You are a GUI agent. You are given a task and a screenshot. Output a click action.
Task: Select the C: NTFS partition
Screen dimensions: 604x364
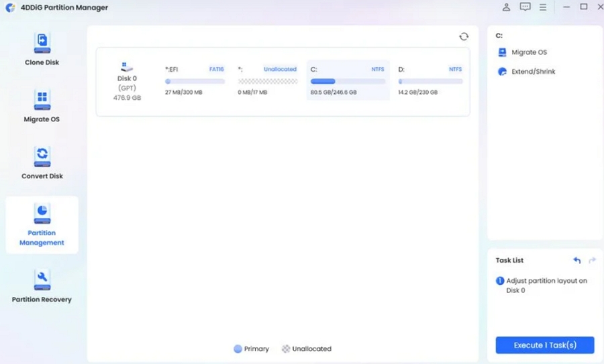coord(348,80)
